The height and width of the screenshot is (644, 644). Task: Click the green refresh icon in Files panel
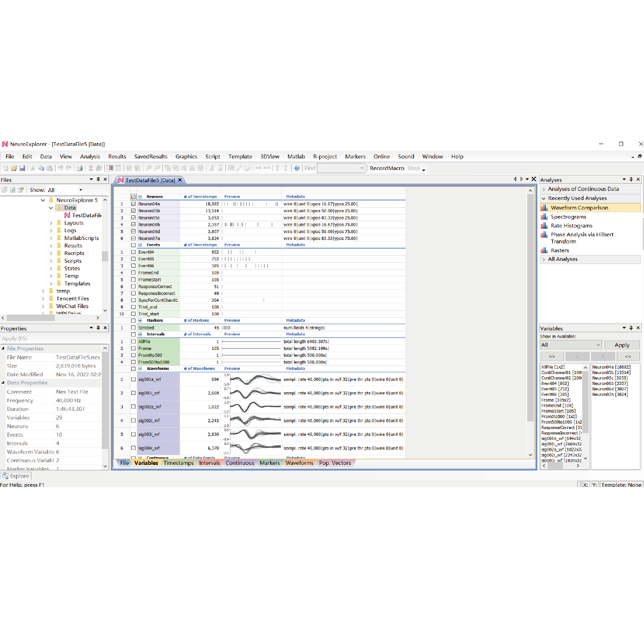coord(13,190)
